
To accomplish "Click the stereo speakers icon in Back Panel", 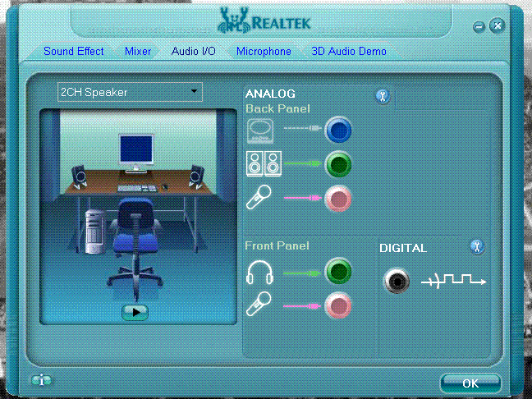I will [264, 164].
